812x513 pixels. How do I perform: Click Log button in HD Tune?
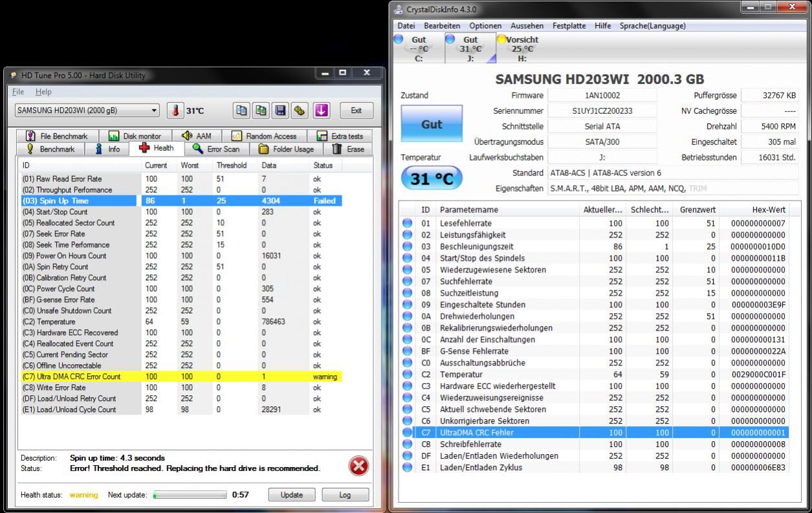[x=345, y=495]
